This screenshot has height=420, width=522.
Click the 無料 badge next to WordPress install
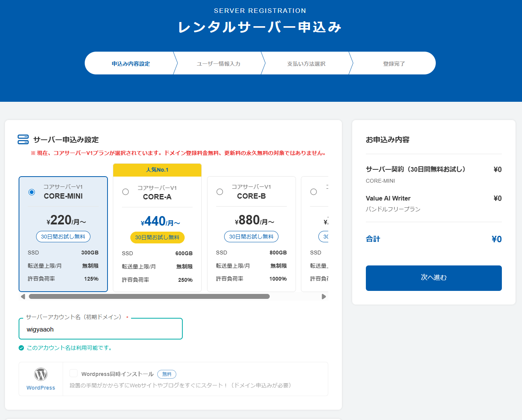[x=166, y=374]
